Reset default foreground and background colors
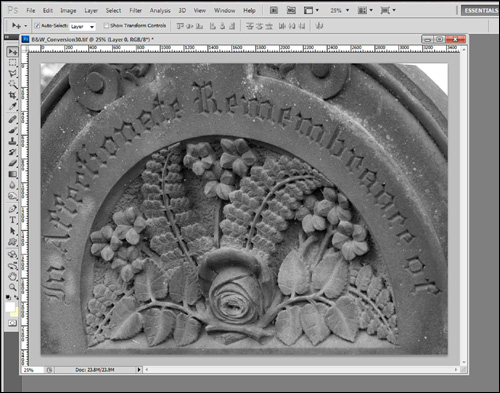The width and height of the screenshot is (500, 393). coord(8,297)
